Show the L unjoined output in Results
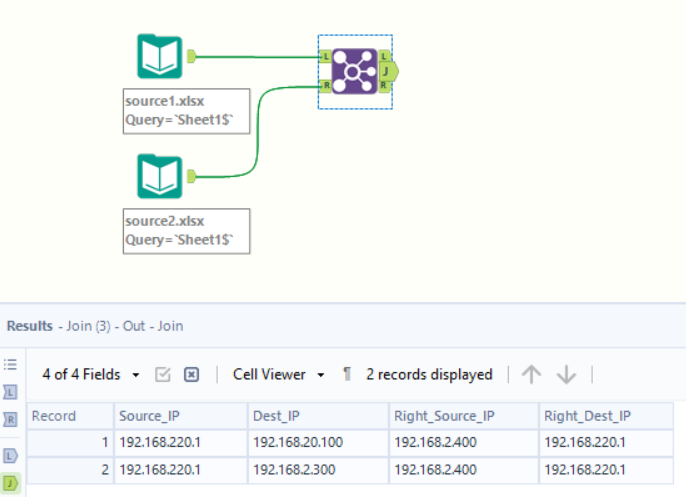This screenshot has height=497, width=686. (11, 456)
